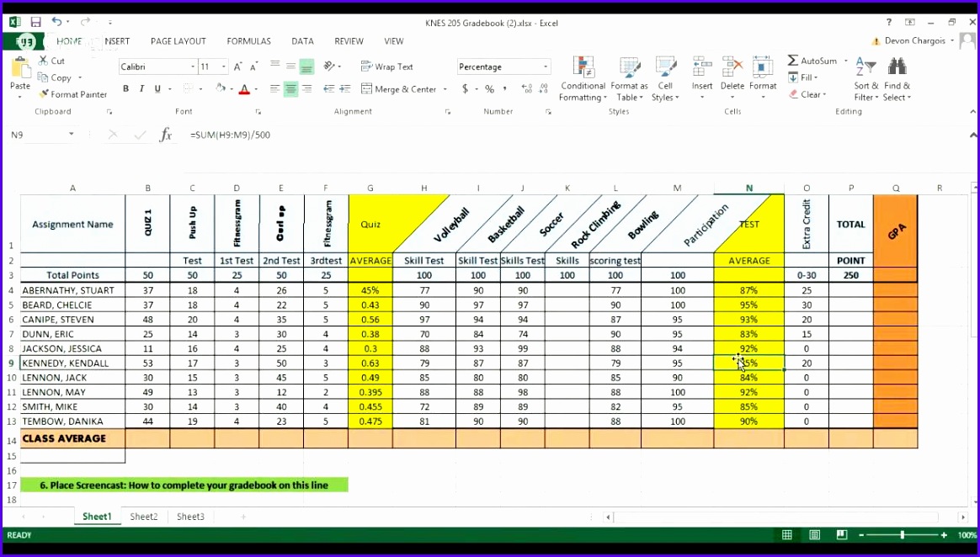Click Decrease Indent icon
Viewport: 980px width, 557px height.
(328, 88)
